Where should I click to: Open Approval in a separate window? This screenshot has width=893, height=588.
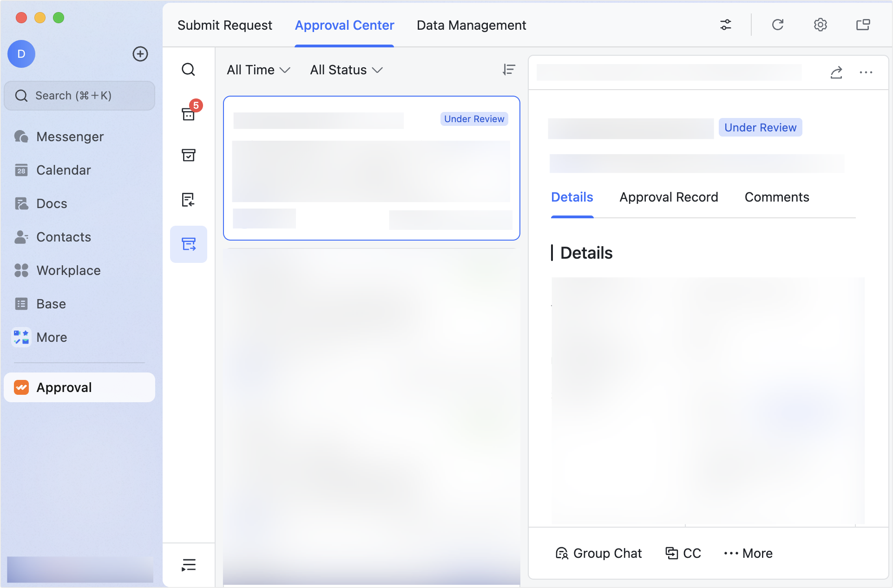click(x=863, y=25)
